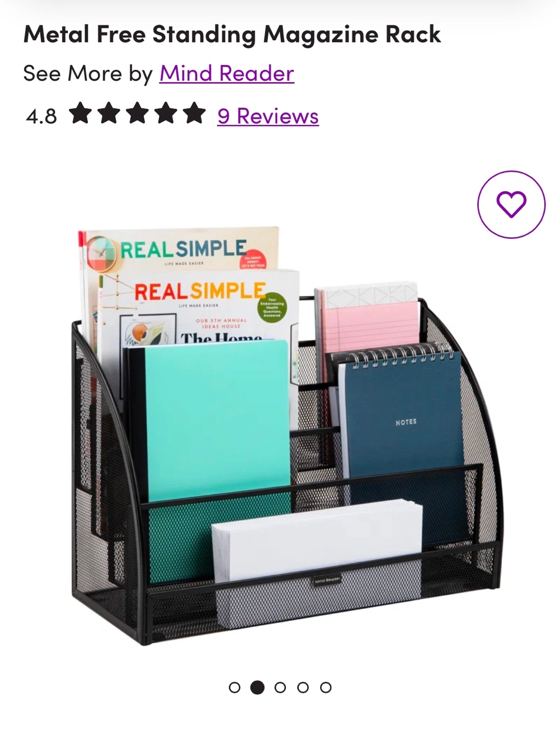Tap the Mind Reader drawer label in photo

(x=327, y=580)
